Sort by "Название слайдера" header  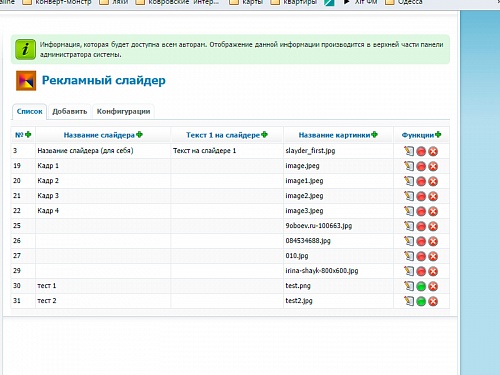pos(99,135)
